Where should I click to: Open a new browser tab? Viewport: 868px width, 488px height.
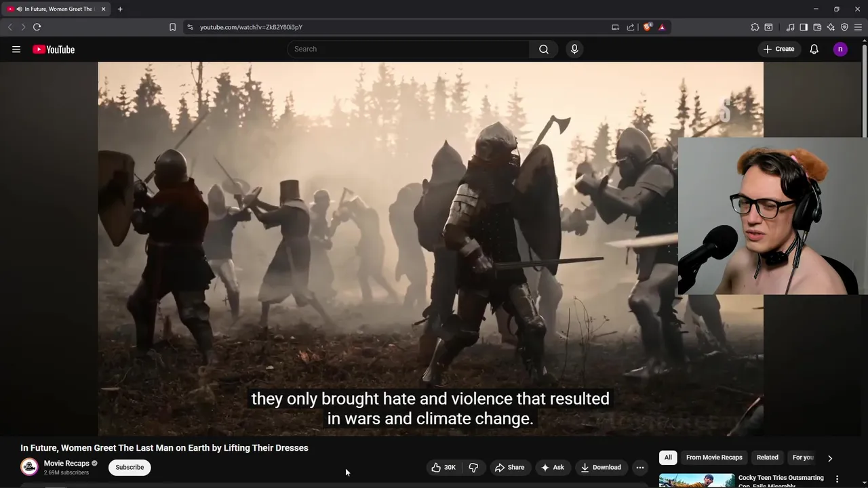point(120,9)
